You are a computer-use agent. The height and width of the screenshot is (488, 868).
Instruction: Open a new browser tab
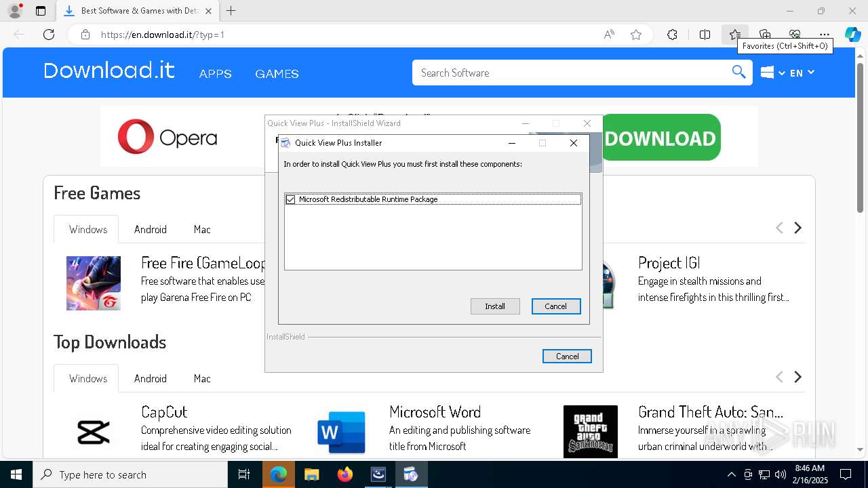pos(231,11)
